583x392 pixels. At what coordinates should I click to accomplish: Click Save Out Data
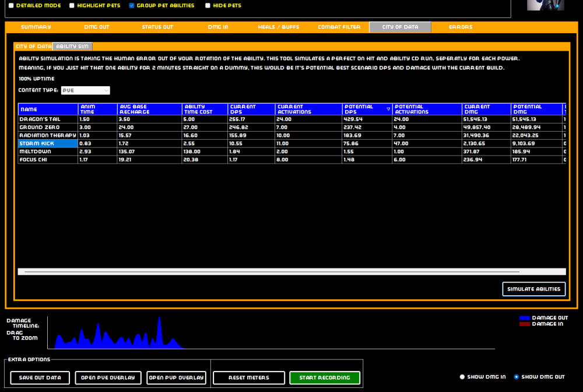point(40,378)
